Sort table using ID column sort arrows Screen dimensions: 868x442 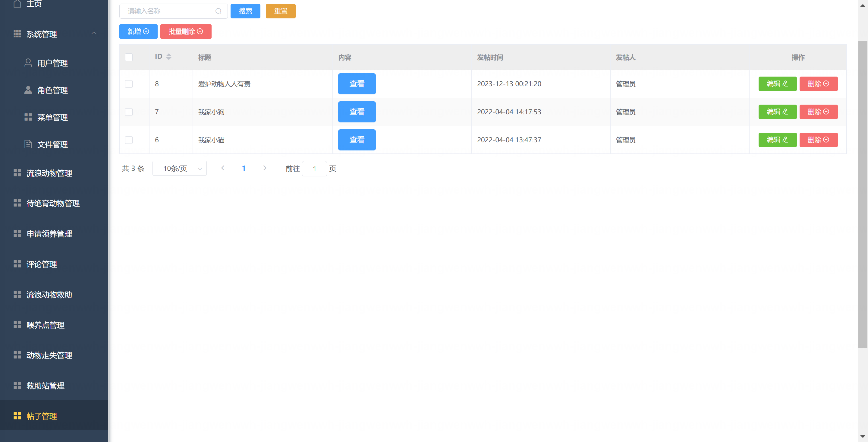point(169,57)
